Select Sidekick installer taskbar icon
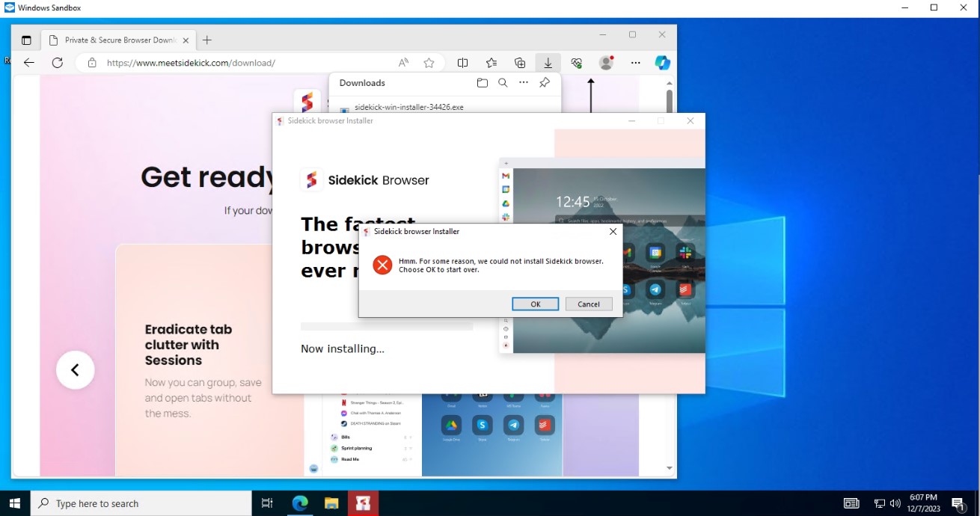Screen dimensions: 980x516 coord(363,503)
